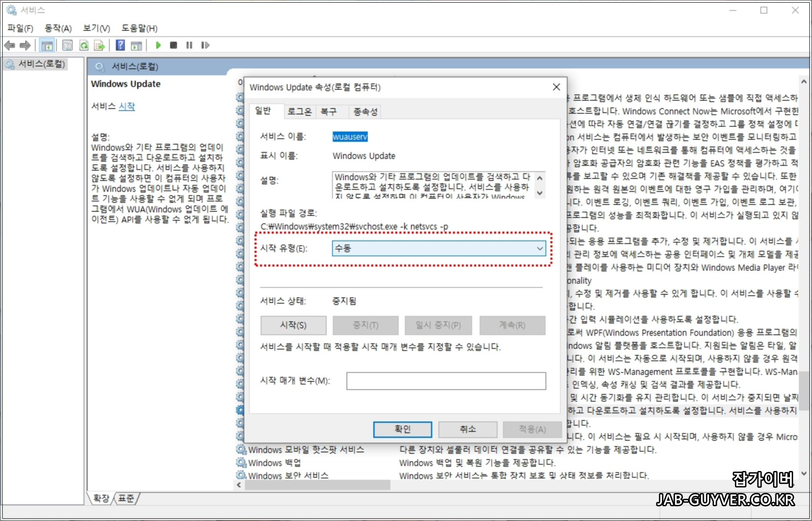Click the Stop service toolbar icon
812x521 pixels.
pyautogui.click(x=173, y=45)
